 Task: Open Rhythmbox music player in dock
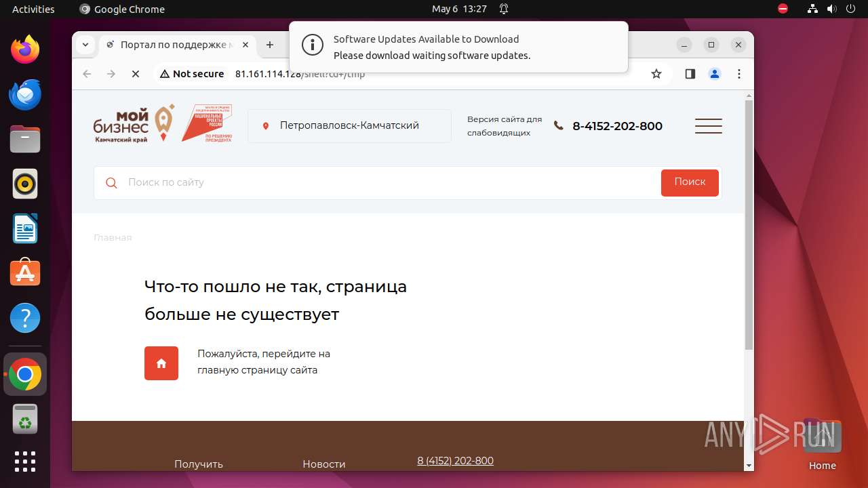pyautogui.click(x=25, y=184)
